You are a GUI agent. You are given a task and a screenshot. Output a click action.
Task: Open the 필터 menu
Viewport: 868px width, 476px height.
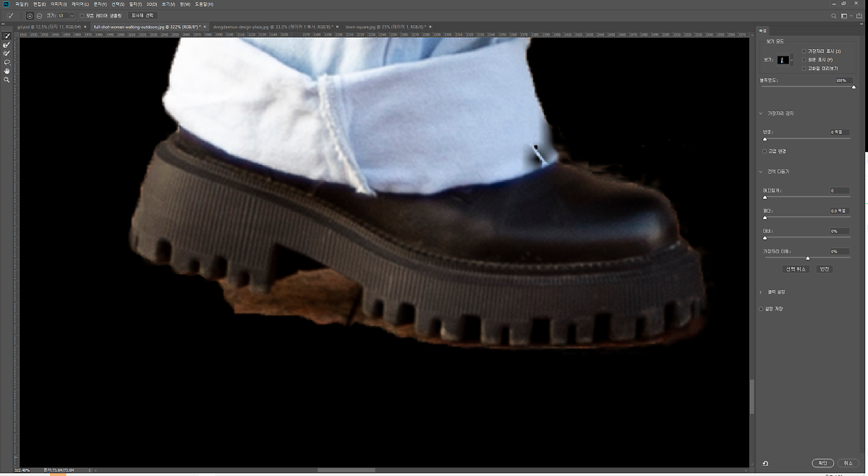pyautogui.click(x=133, y=4)
